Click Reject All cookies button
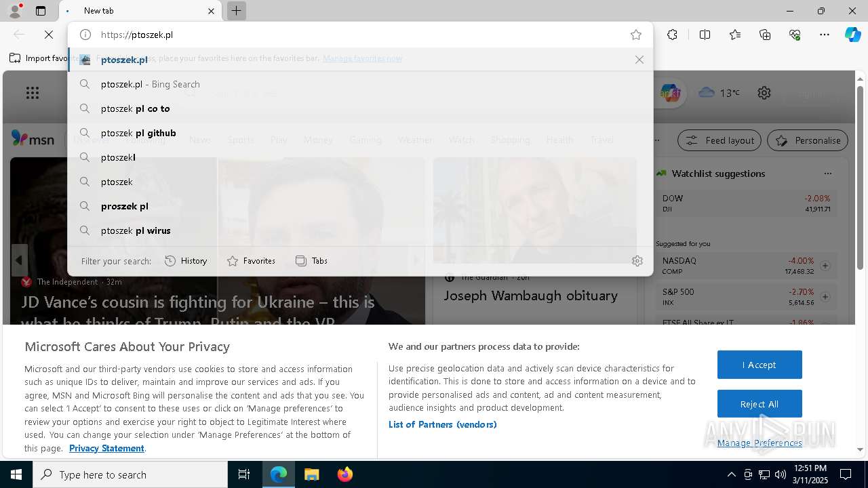 759,404
